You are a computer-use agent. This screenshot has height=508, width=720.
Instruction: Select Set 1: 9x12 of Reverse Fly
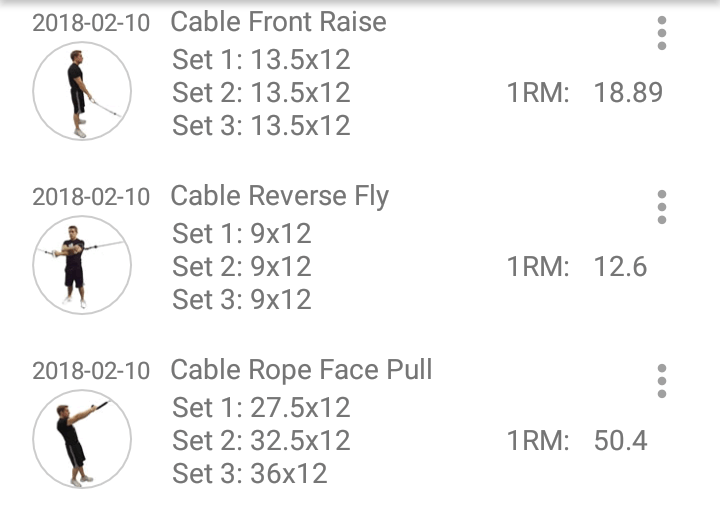point(242,234)
